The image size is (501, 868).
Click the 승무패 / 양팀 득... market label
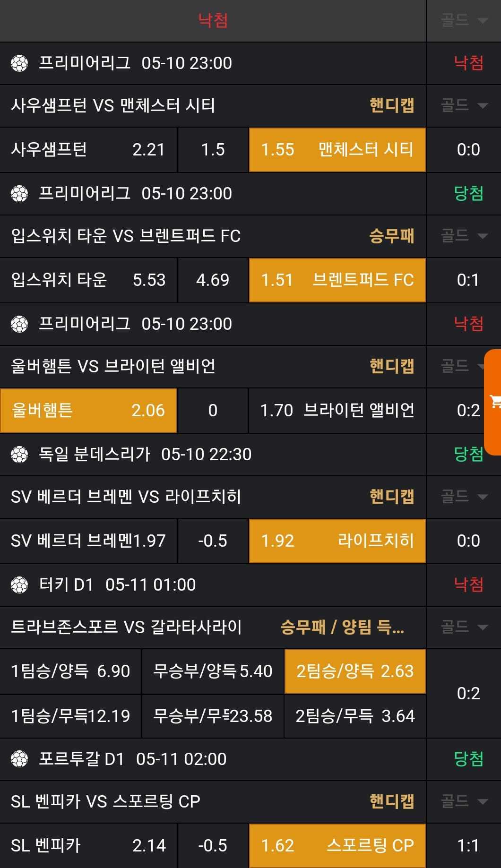pos(342,627)
